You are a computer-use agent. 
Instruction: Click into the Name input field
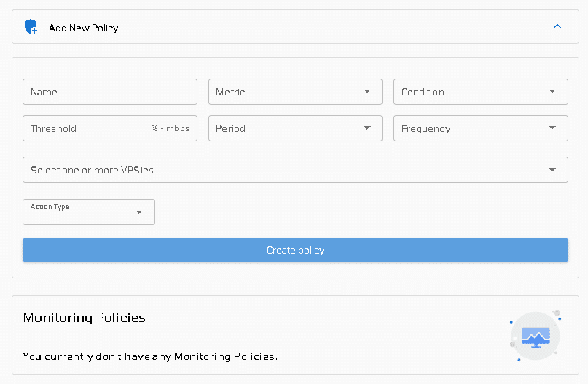click(x=110, y=92)
